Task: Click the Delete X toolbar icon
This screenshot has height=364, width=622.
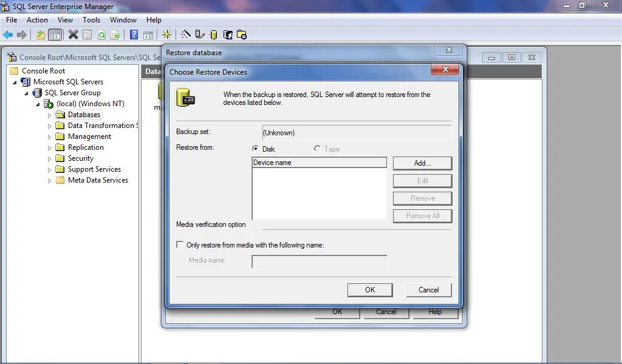Action: 73,35
